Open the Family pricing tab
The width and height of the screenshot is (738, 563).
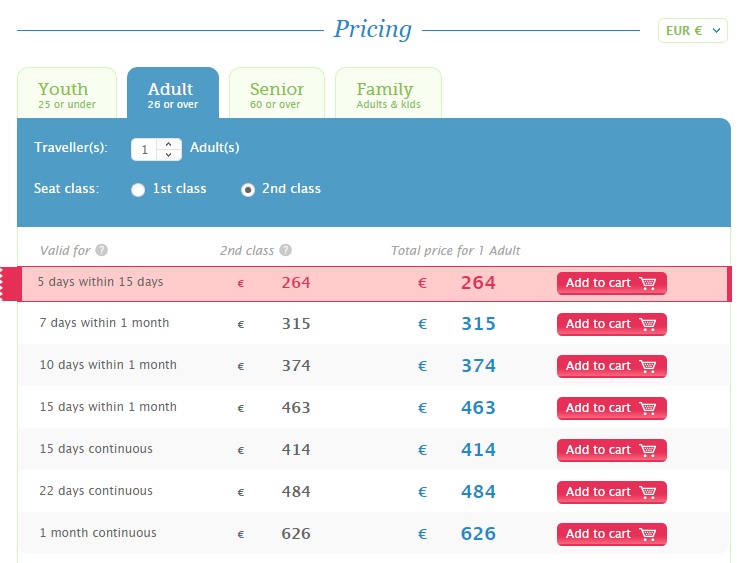(x=388, y=93)
